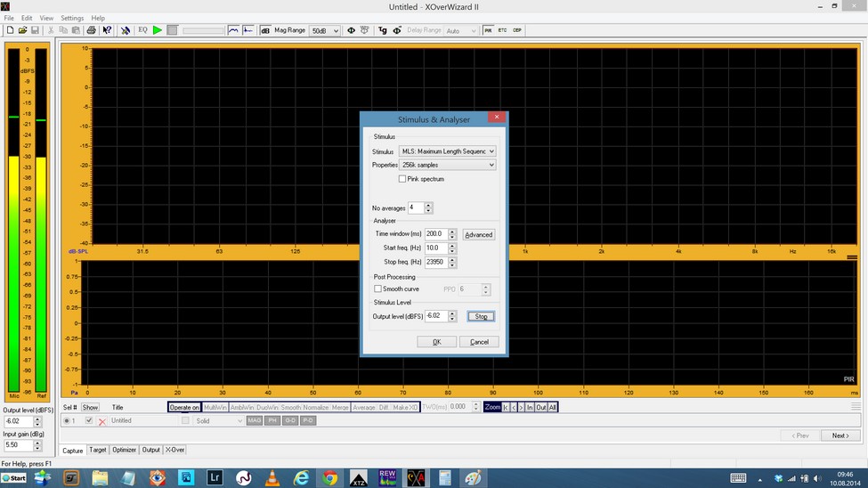Open a file with the folder icon
The width and height of the screenshot is (868, 488).
(22, 30)
